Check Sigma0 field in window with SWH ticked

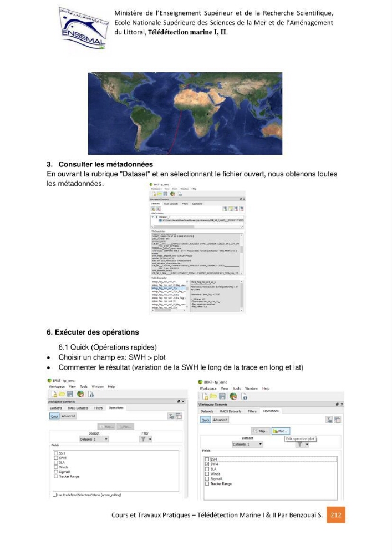tap(207, 479)
